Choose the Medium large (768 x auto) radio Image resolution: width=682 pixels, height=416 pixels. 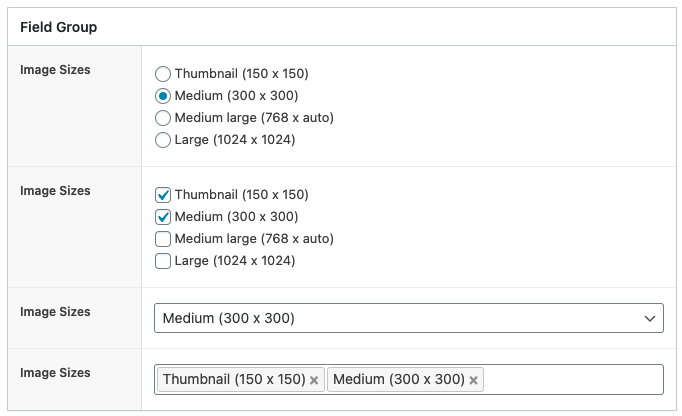163,118
